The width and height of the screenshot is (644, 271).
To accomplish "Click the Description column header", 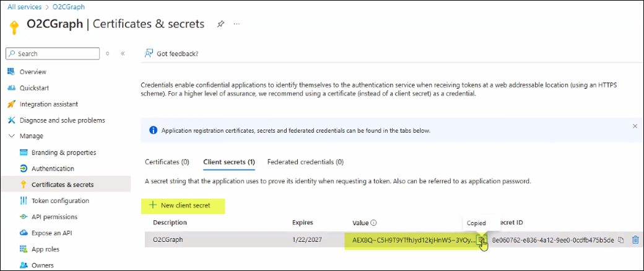I will point(170,223).
